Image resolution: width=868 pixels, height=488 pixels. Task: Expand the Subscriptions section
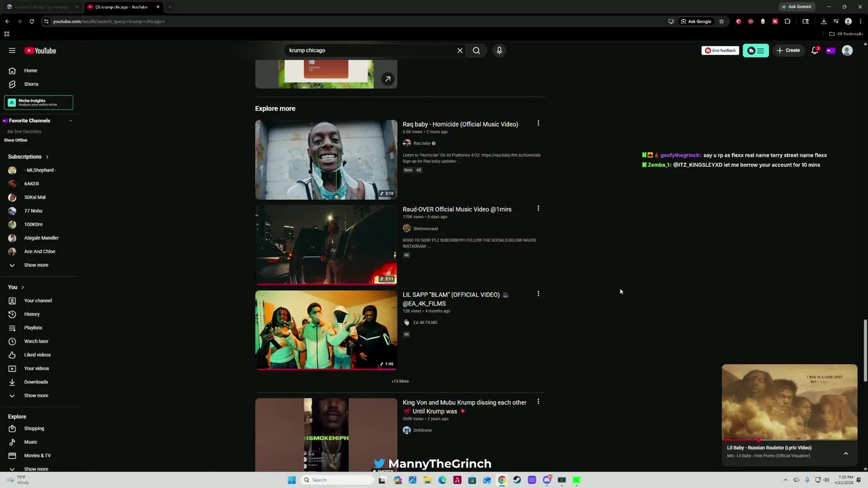pos(47,157)
